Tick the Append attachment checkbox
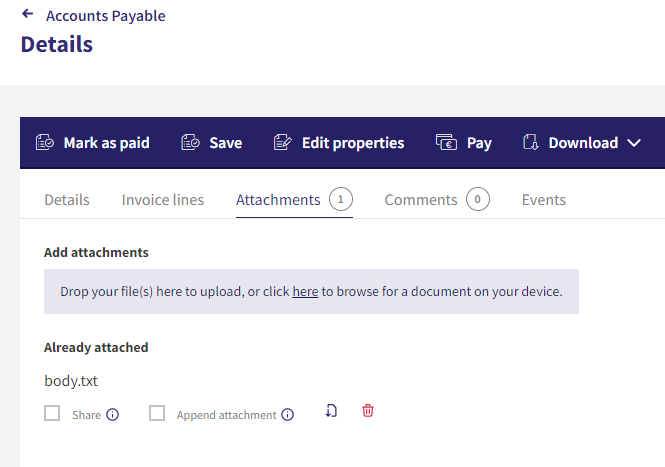This screenshot has height=467, width=665. click(x=157, y=413)
